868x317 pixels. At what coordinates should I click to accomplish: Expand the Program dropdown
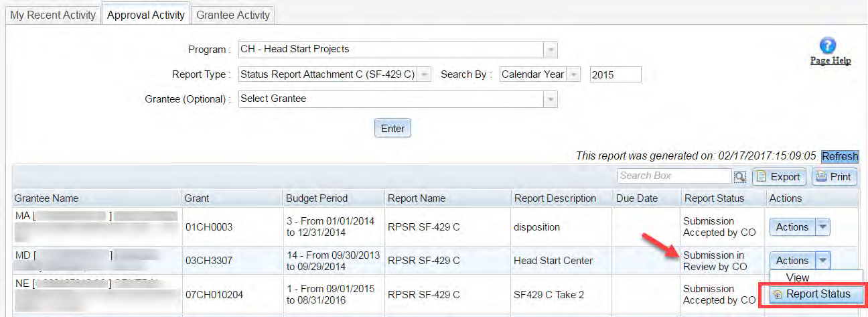pos(550,50)
